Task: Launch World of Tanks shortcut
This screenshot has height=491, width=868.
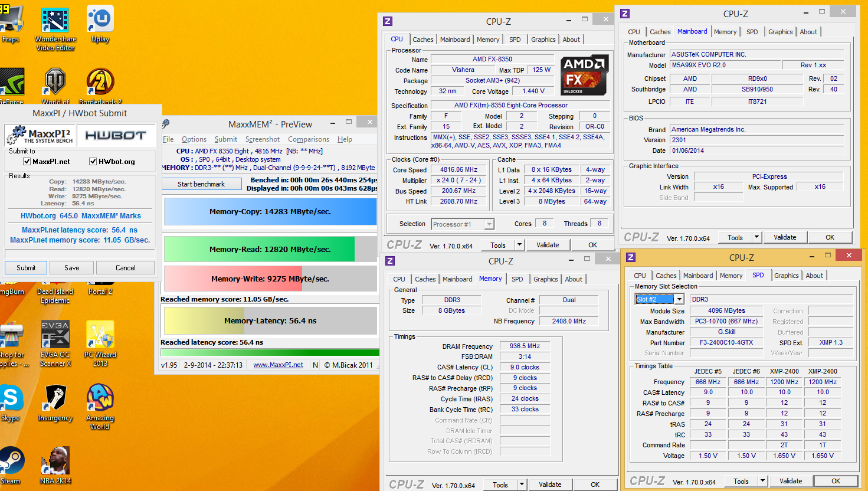Action: [x=55, y=86]
